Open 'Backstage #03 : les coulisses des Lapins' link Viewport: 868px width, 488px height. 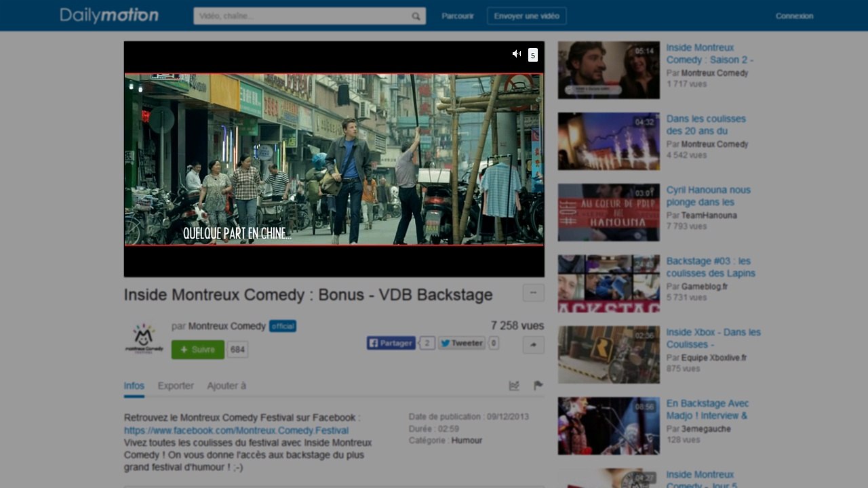pyautogui.click(x=711, y=267)
